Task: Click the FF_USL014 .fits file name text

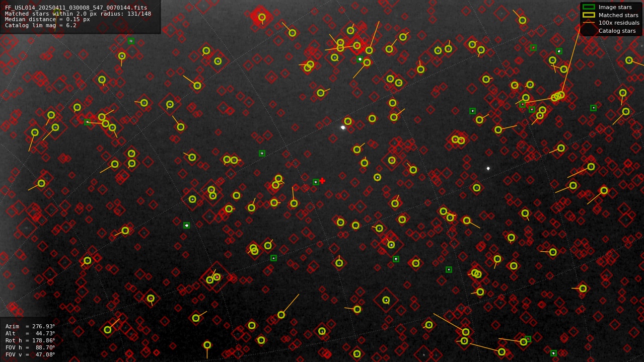Action: click(x=76, y=8)
